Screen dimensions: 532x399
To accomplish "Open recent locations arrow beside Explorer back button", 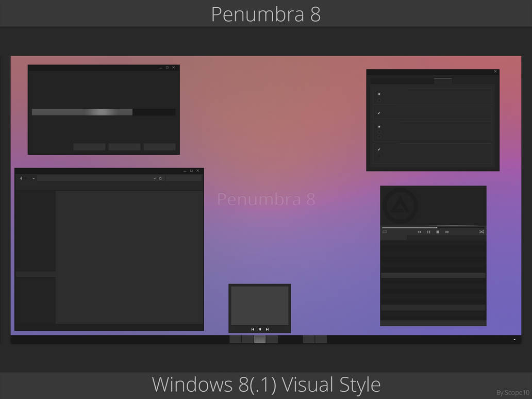I will [34, 178].
